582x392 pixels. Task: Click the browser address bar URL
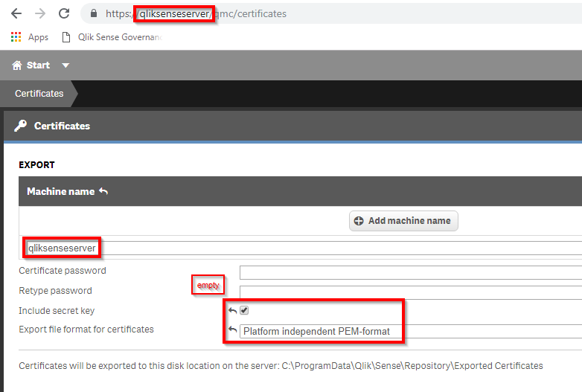coord(196,13)
